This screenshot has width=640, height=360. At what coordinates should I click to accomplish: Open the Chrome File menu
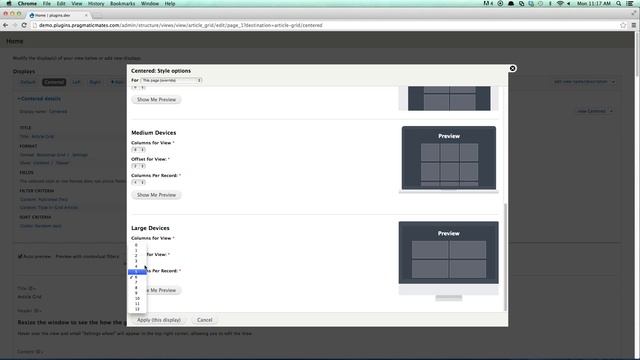point(47,3)
